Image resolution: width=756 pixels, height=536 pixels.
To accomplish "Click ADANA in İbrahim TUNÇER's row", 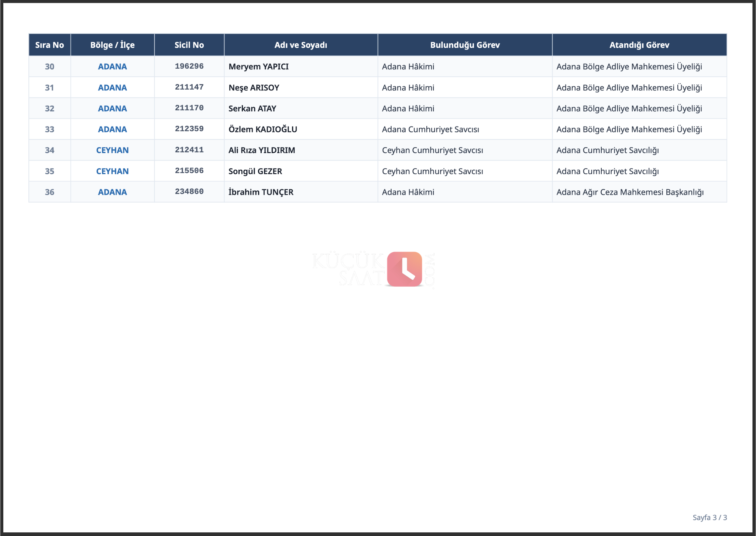I will [x=113, y=192].
